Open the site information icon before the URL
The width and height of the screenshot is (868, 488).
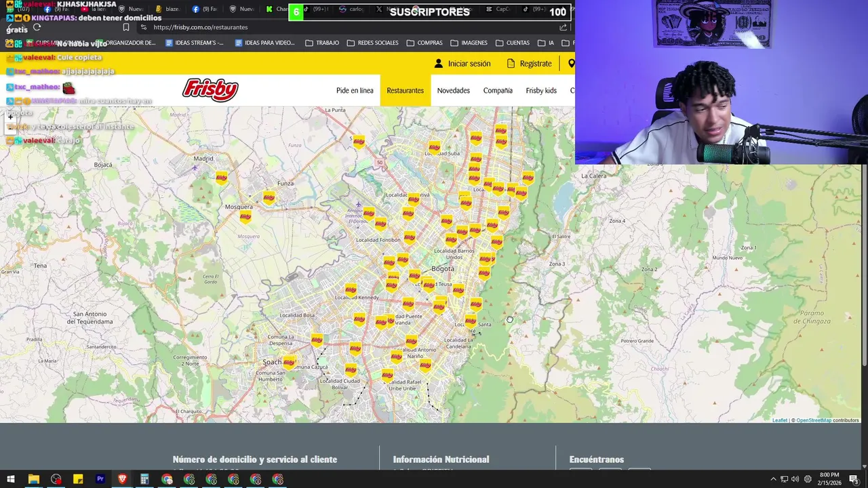coord(143,27)
